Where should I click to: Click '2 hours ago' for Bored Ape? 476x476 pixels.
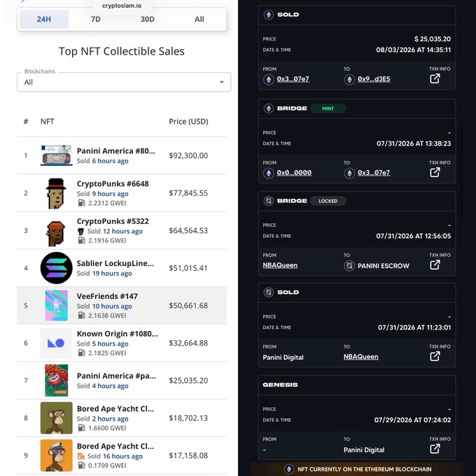tap(110, 419)
